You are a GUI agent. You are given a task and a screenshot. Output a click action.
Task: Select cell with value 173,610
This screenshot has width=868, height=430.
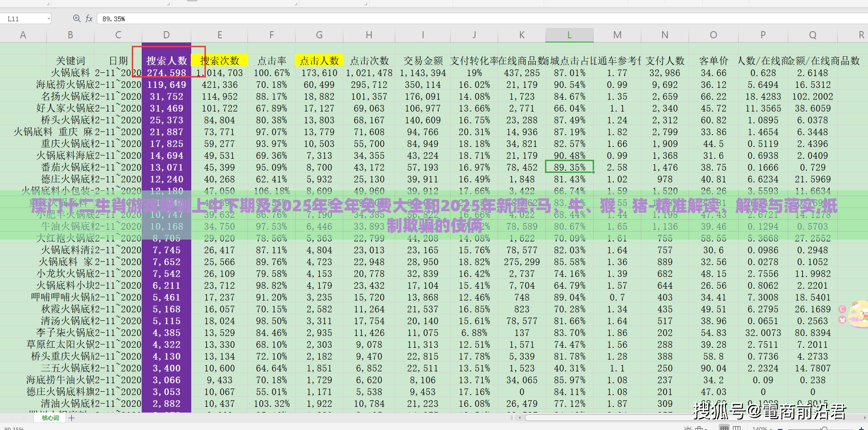319,73
